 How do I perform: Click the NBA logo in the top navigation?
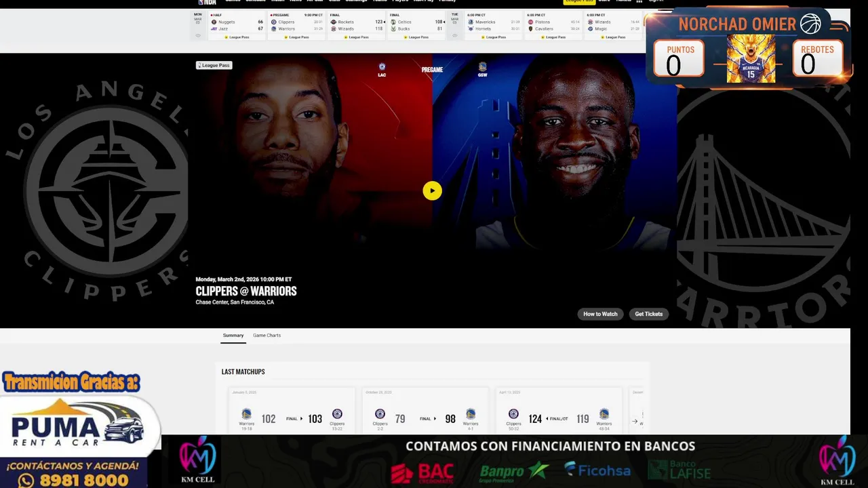pyautogui.click(x=207, y=2)
